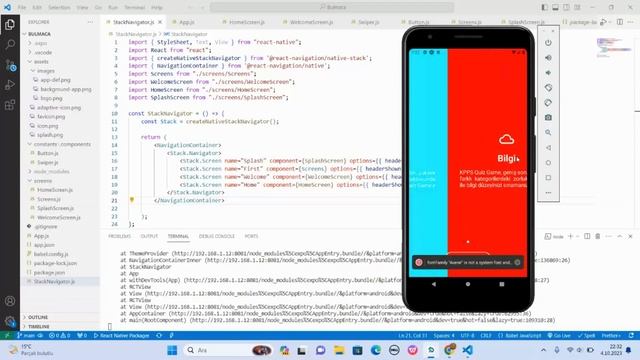
Task: Tap the phone's back navigation button
Action: 433,284
